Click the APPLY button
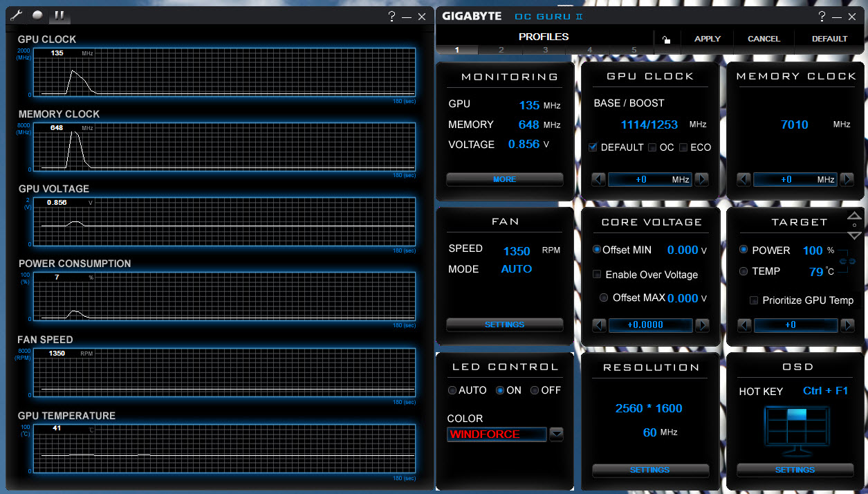 [708, 39]
